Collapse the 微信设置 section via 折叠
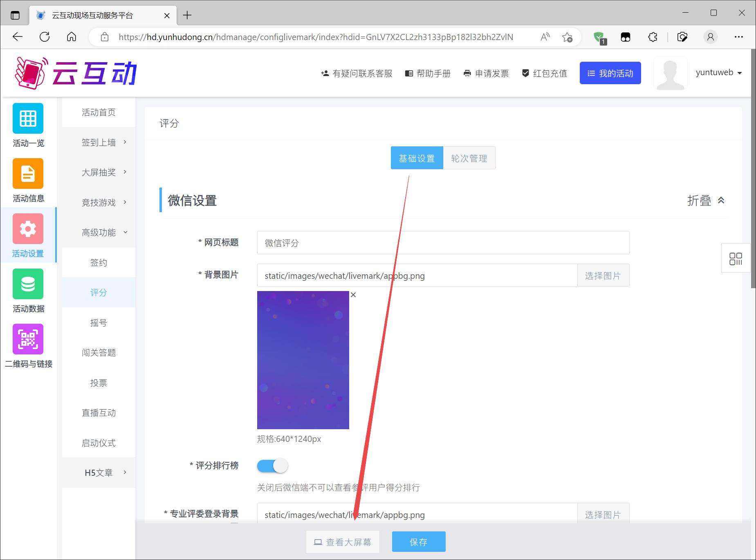Image resolution: width=756 pixels, height=560 pixels. coord(706,201)
